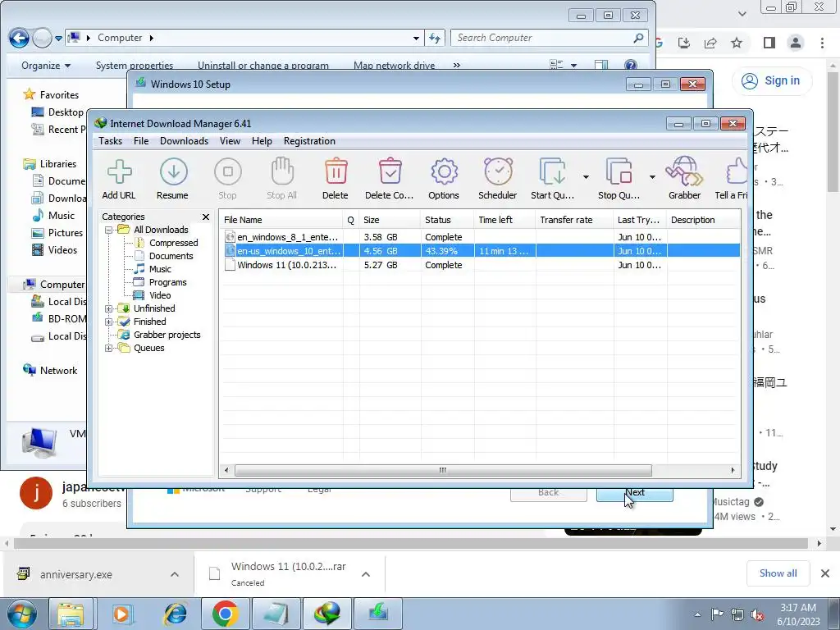Open address bar history dropdown in Explorer
The width and height of the screenshot is (840, 630).
tap(416, 38)
